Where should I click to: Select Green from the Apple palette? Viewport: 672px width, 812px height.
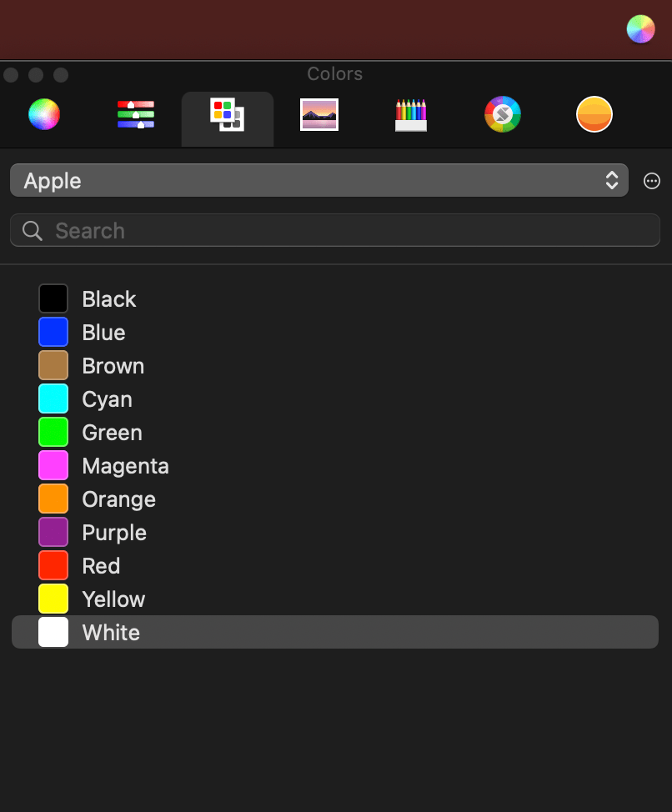click(x=111, y=432)
